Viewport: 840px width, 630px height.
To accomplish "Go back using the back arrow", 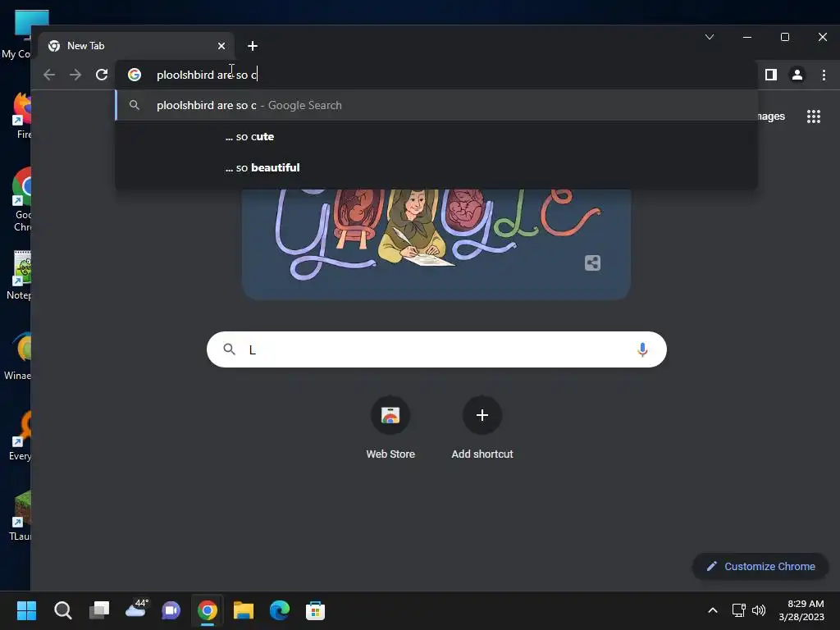I will [49, 75].
